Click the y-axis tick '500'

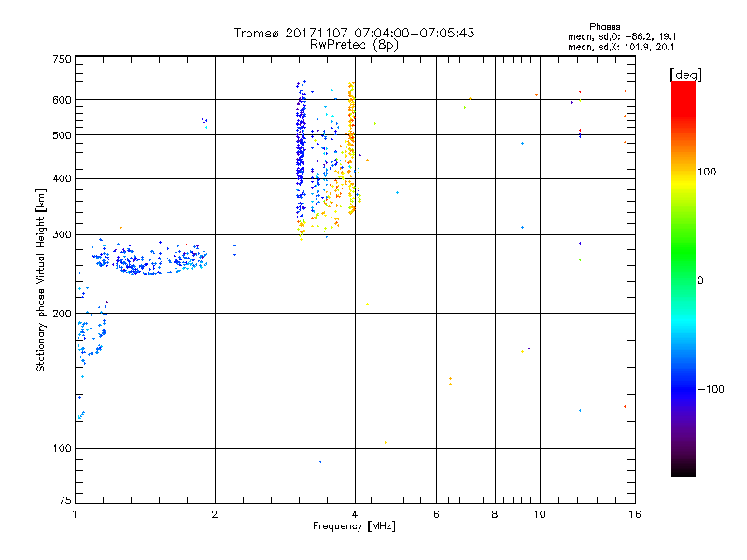[62, 135]
